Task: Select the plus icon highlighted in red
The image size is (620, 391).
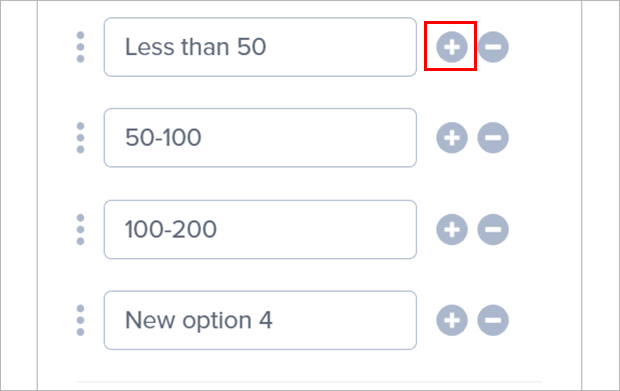Action: click(x=452, y=47)
